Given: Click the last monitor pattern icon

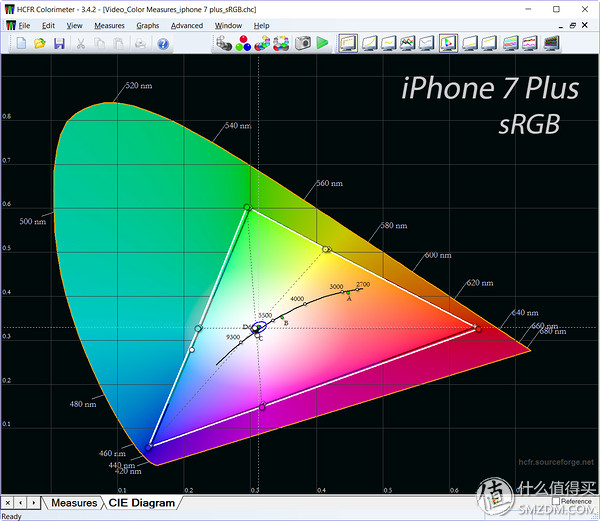Looking at the screenshot, I should pyautogui.click(x=553, y=43).
